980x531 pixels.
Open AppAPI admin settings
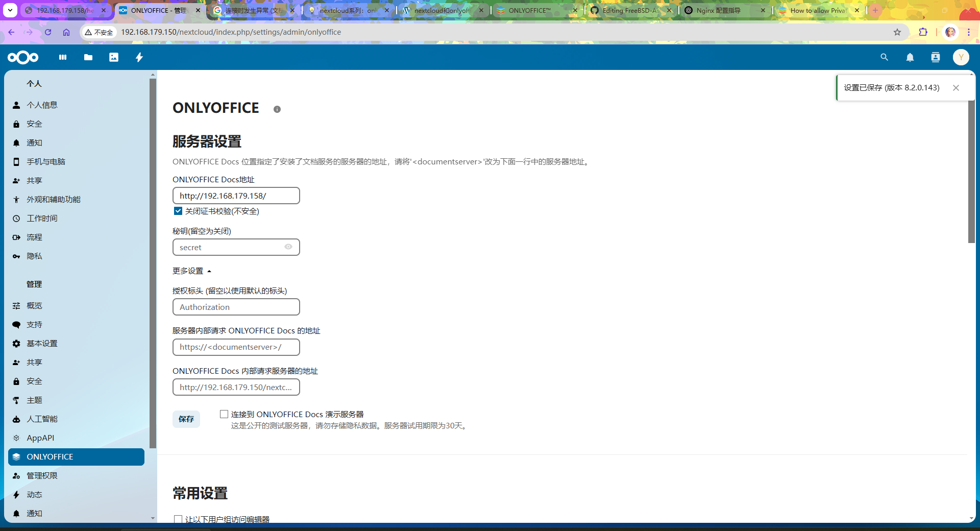pyautogui.click(x=76, y=438)
